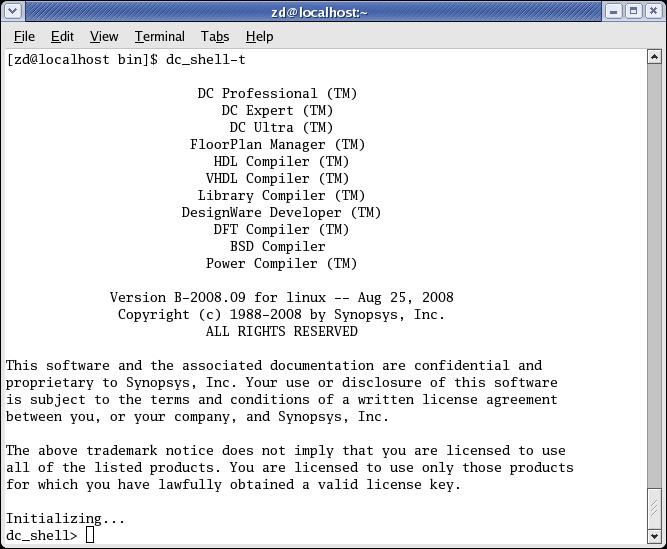This screenshot has width=667, height=549.
Task: Click the 'all of the listed products' line
Action: coord(290,468)
